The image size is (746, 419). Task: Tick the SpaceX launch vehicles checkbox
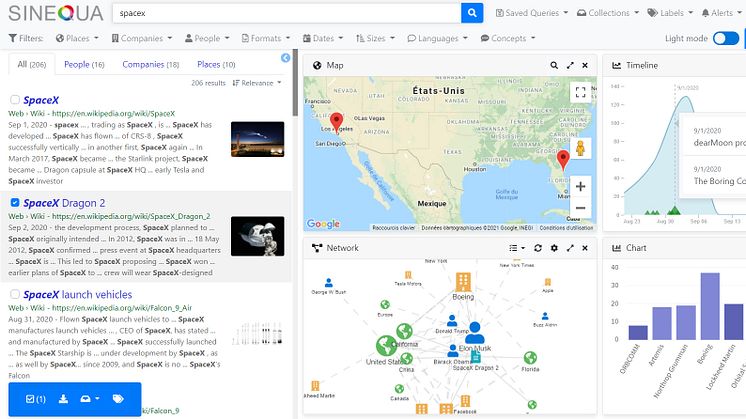pos(15,294)
